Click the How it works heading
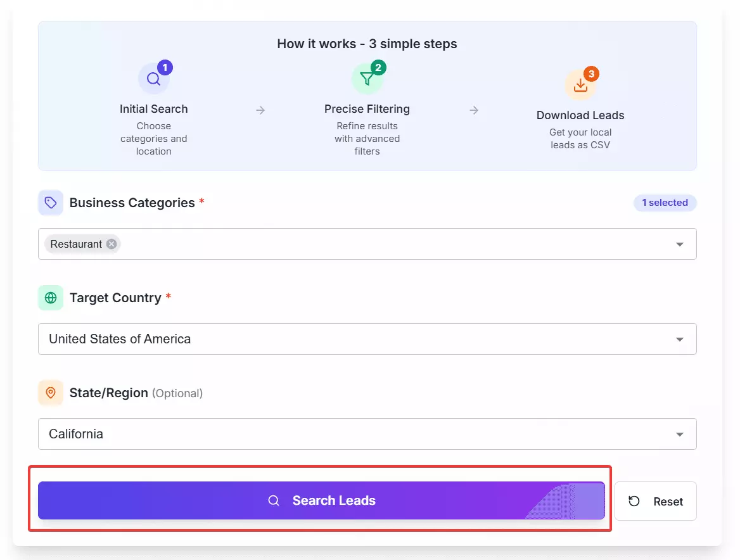The height and width of the screenshot is (560, 740). coord(367,44)
